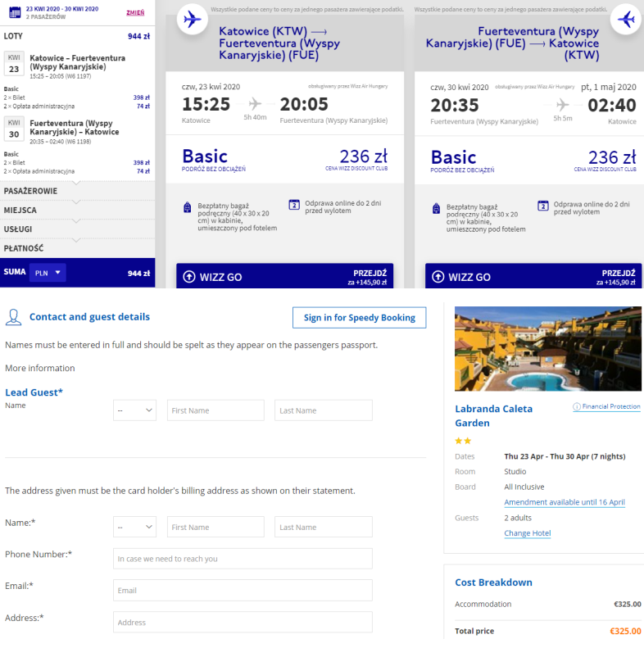The width and height of the screenshot is (644, 648).
Task: Click the ZMIEŃ link to change dates
Action: (135, 13)
